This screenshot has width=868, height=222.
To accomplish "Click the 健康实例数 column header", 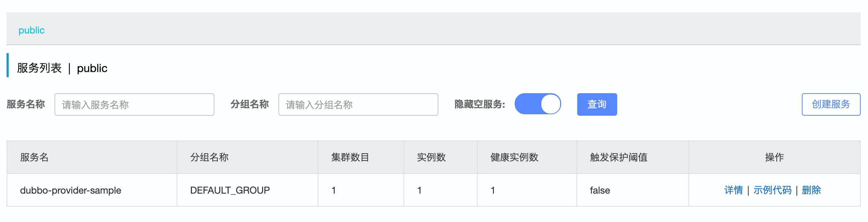I will [514, 157].
